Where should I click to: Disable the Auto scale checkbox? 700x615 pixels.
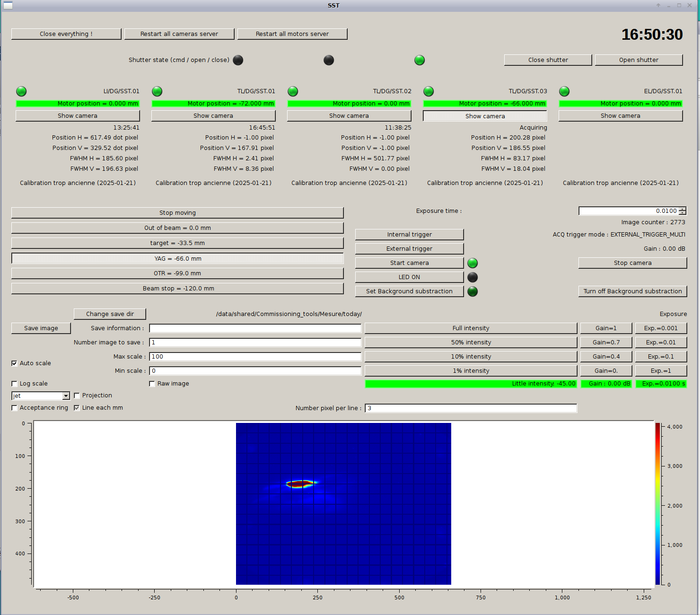pyautogui.click(x=15, y=363)
